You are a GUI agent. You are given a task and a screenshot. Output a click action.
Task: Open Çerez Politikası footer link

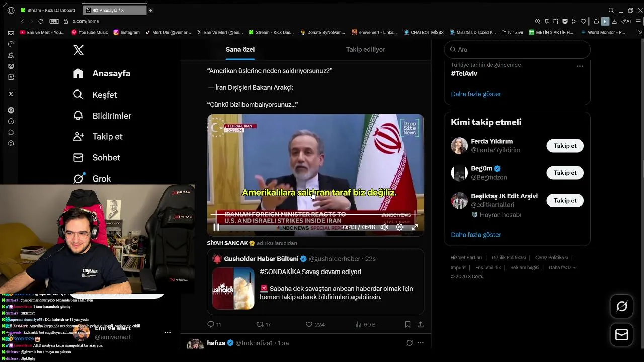(x=551, y=258)
